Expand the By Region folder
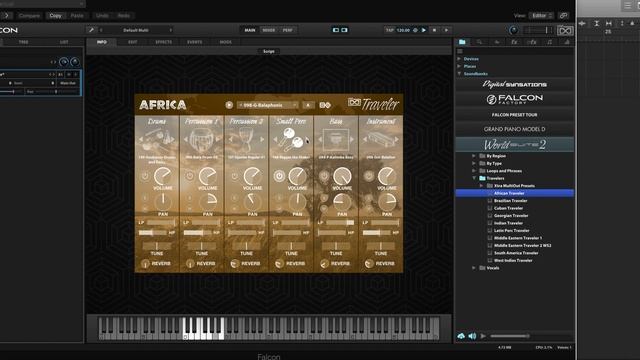The image size is (640, 360). pyautogui.click(x=474, y=156)
